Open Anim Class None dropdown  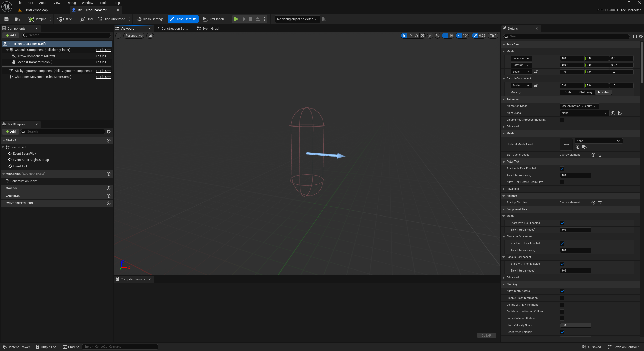coord(584,113)
